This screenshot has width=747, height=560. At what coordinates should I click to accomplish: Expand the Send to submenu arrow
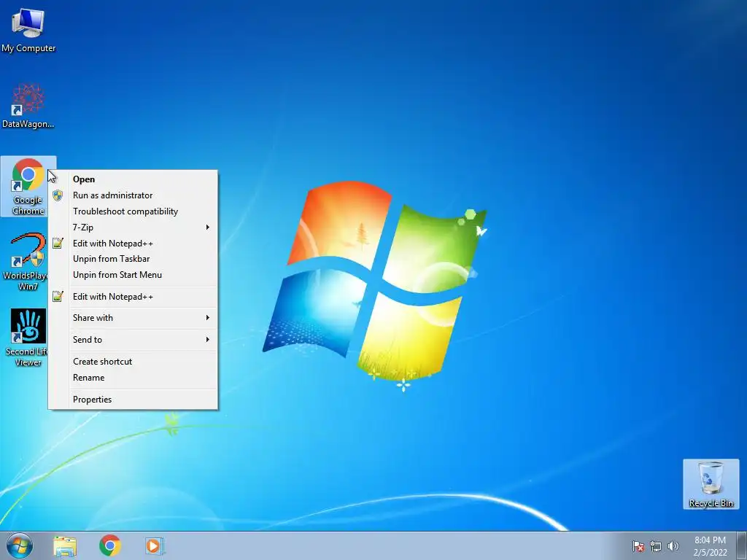coord(208,340)
